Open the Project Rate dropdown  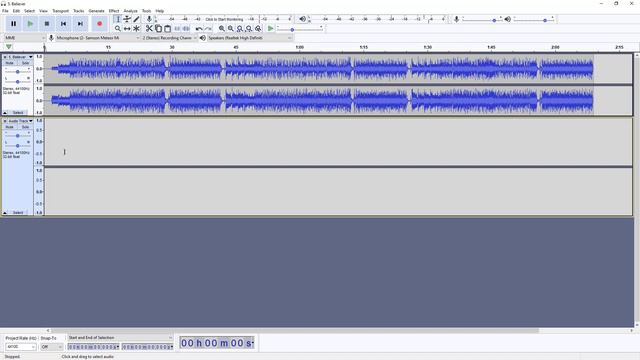(20, 347)
